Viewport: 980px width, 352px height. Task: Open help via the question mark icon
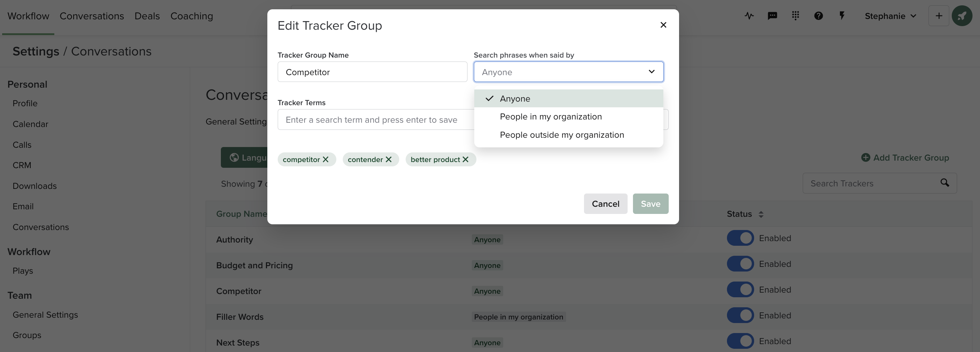click(819, 16)
